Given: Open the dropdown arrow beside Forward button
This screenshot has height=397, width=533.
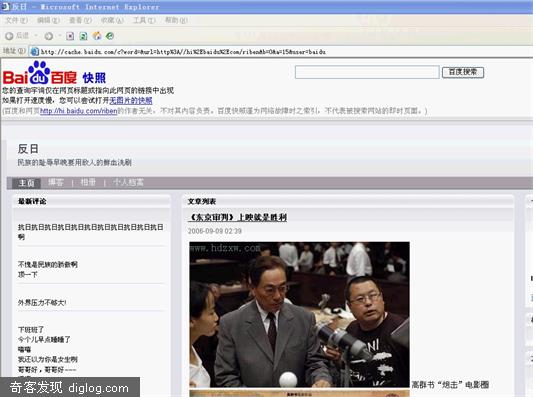Looking at the screenshot, I should (59, 36).
